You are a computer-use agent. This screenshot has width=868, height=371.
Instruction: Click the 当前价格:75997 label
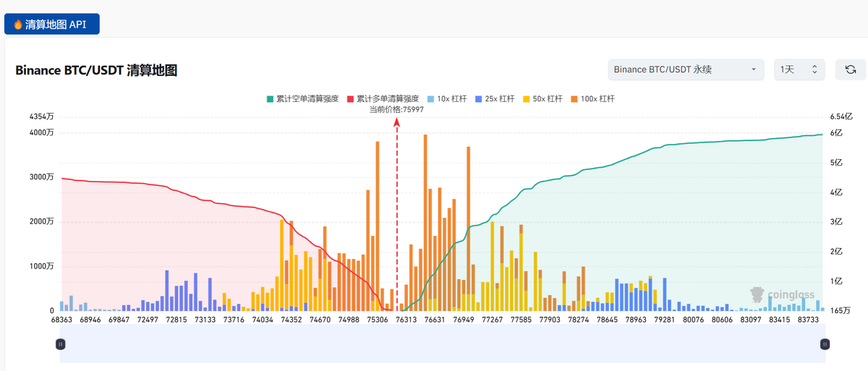click(x=396, y=109)
